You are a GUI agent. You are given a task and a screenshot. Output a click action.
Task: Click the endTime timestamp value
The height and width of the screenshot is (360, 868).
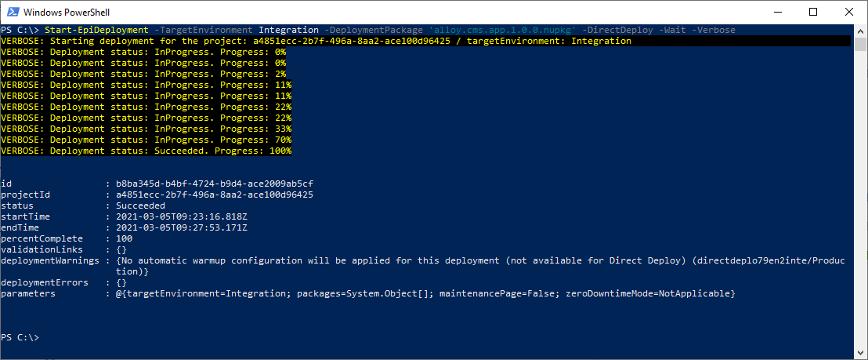(x=181, y=227)
